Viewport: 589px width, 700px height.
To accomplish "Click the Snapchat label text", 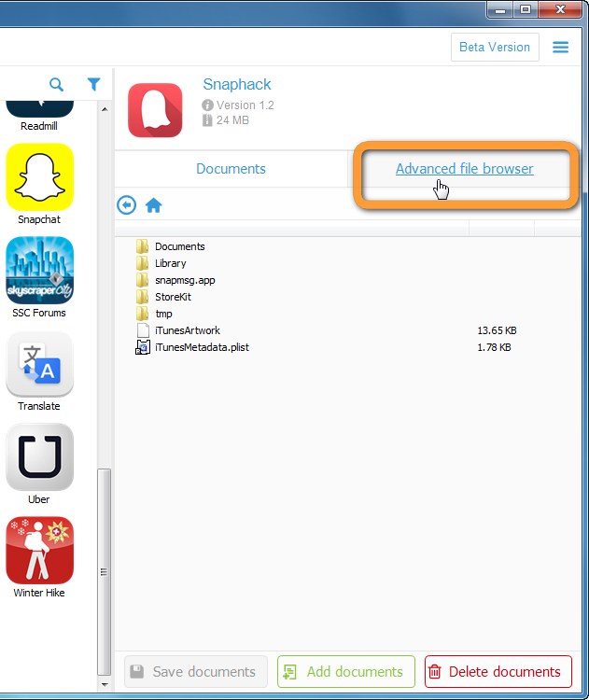I will (39, 219).
